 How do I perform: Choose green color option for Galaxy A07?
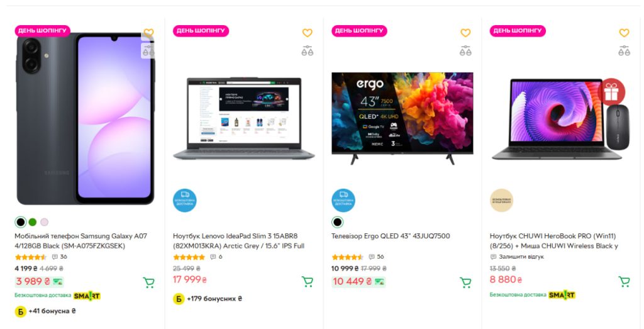pyautogui.click(x=33, y=222)
